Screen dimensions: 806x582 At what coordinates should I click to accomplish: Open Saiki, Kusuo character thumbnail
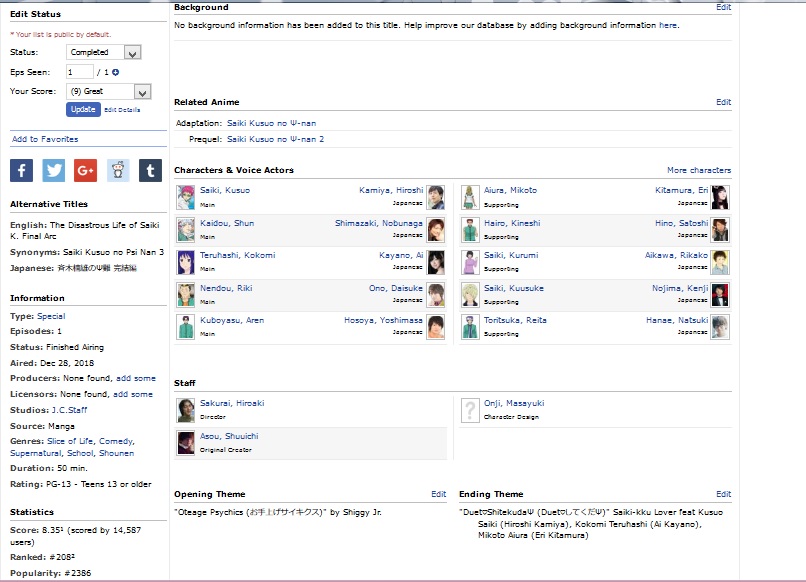(185, 197)
